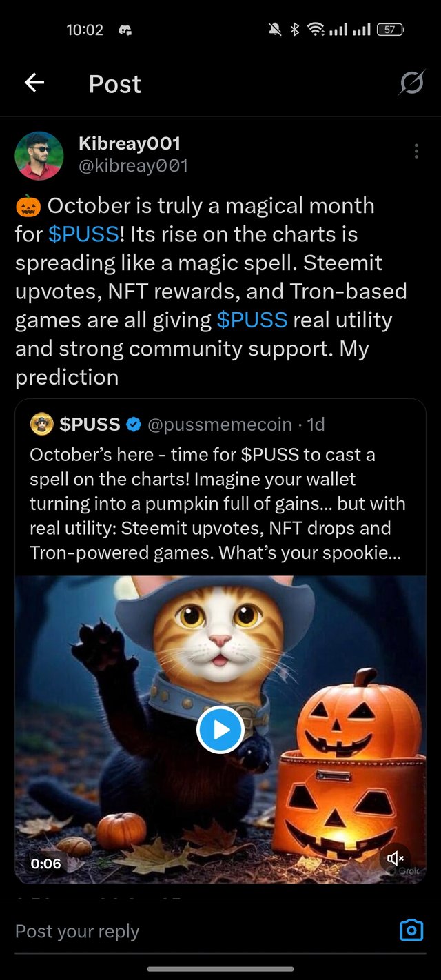Tap the camera icon in reply bar
441x980 pixels.
tap(411, 930)
